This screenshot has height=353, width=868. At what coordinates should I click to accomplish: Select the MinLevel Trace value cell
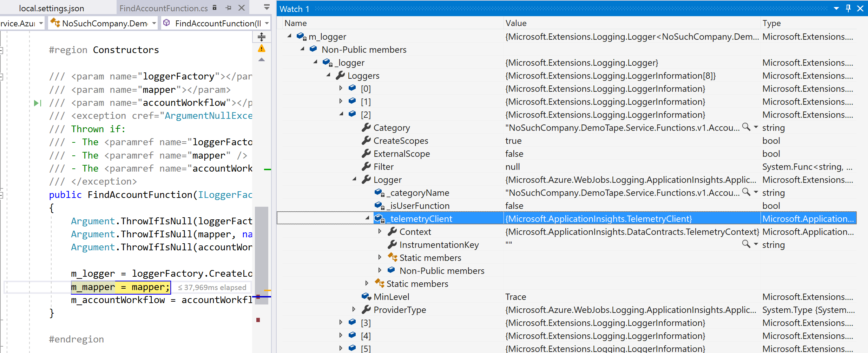click(x=632, y=297)
